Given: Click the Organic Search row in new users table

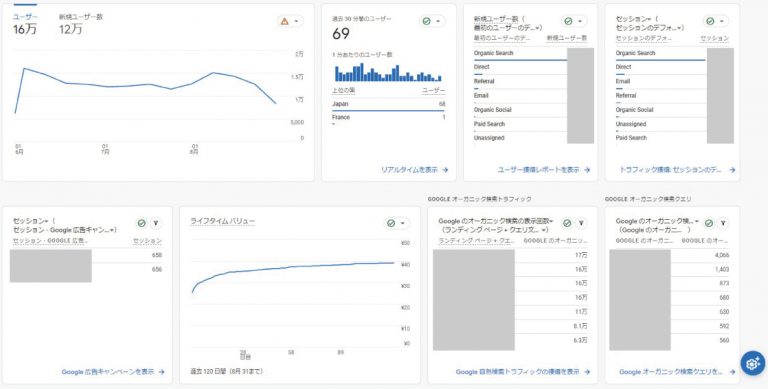Looking at the screenshot, I should pos(520,53).
